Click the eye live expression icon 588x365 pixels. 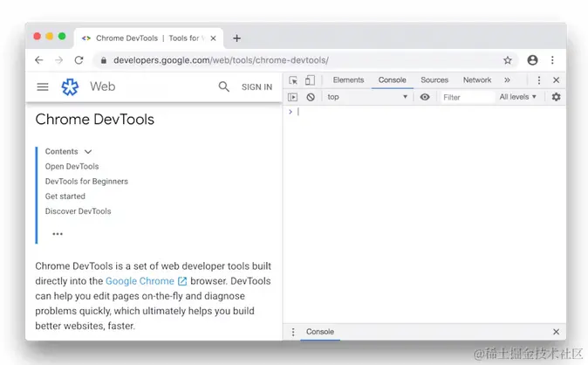[425, 97]
